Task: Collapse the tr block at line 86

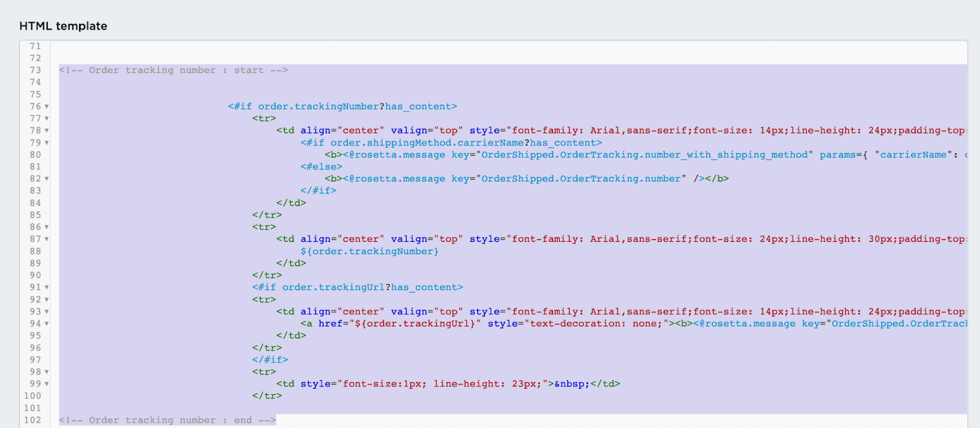Action: point(47,227)
